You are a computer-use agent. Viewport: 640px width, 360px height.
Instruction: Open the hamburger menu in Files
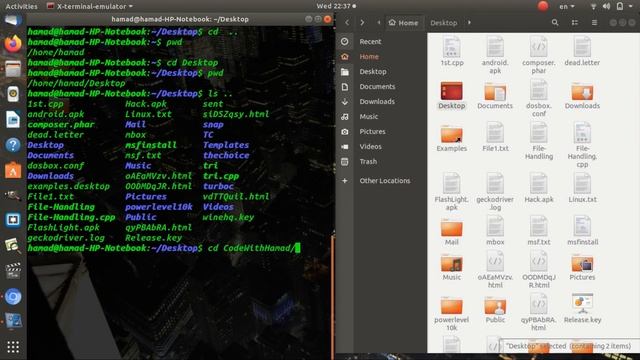pos(594,23)
